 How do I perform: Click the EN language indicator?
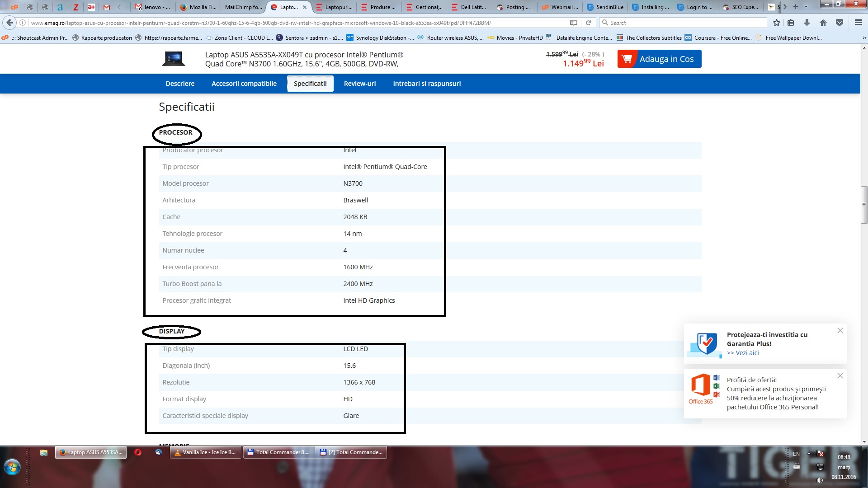click(796, 454)
